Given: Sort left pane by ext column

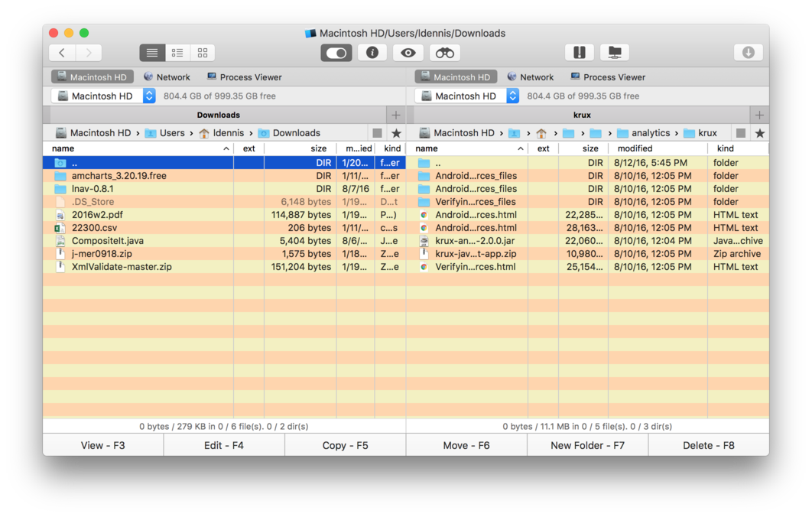Looking at the screenshot, I should (x=249, y=148).
